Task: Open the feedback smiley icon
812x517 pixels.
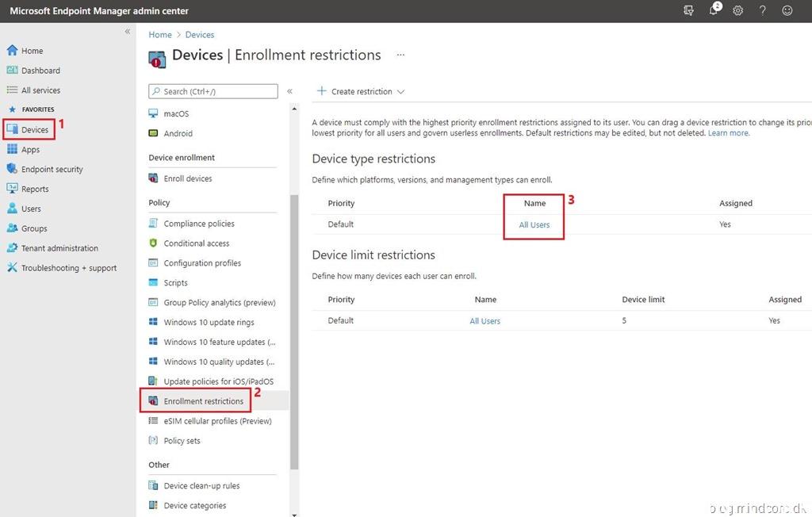Action: [x=787, y=10]
